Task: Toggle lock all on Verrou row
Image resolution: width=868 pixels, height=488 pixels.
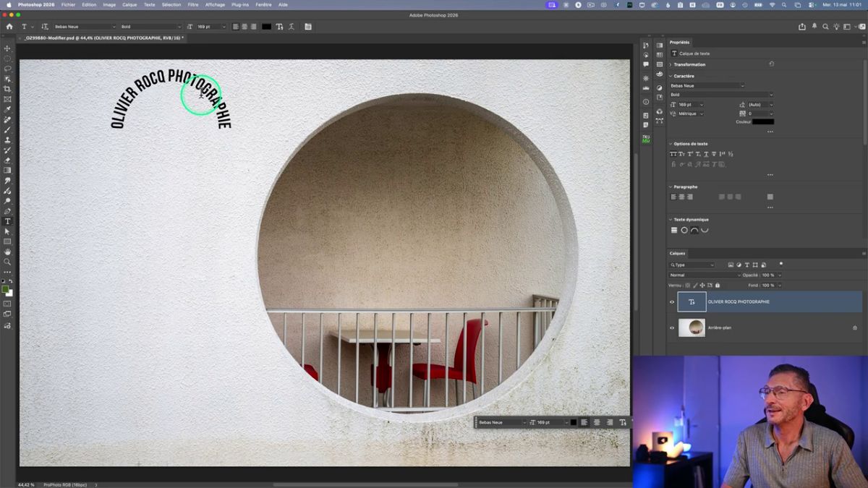Action: 717,286
